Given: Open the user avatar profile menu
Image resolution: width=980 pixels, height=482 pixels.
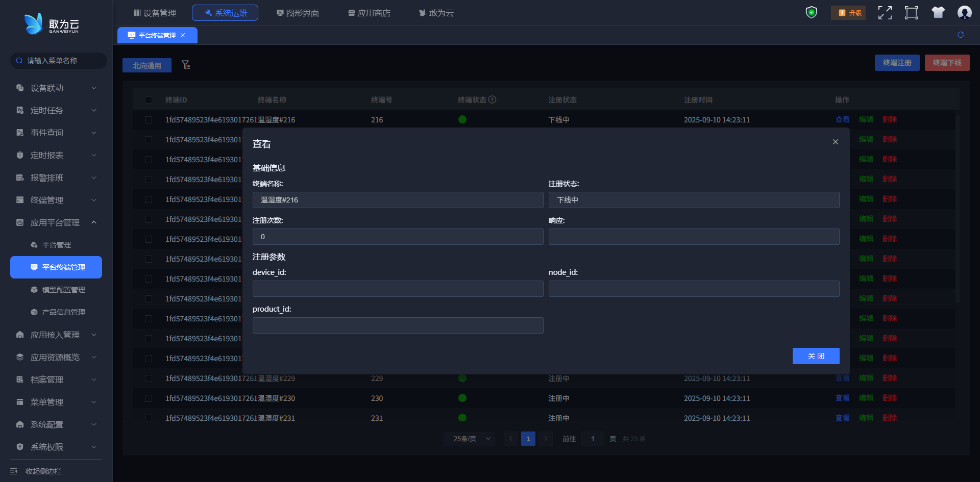Looking at the screenshot, I should 964,13.
